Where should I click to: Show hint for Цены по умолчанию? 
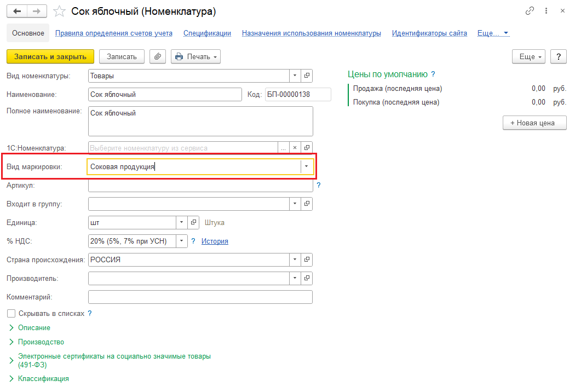433,74
